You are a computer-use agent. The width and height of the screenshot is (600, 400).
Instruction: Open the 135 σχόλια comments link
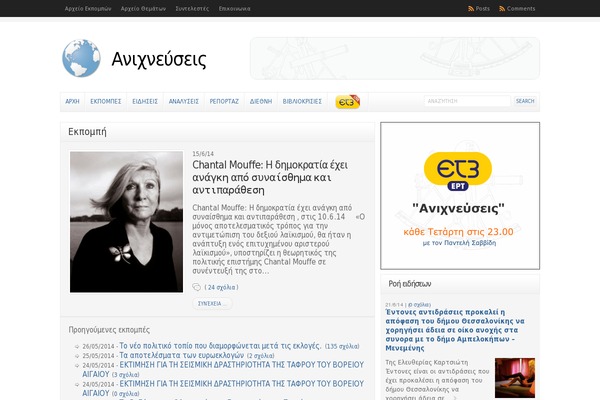click(x=342, y=346)
